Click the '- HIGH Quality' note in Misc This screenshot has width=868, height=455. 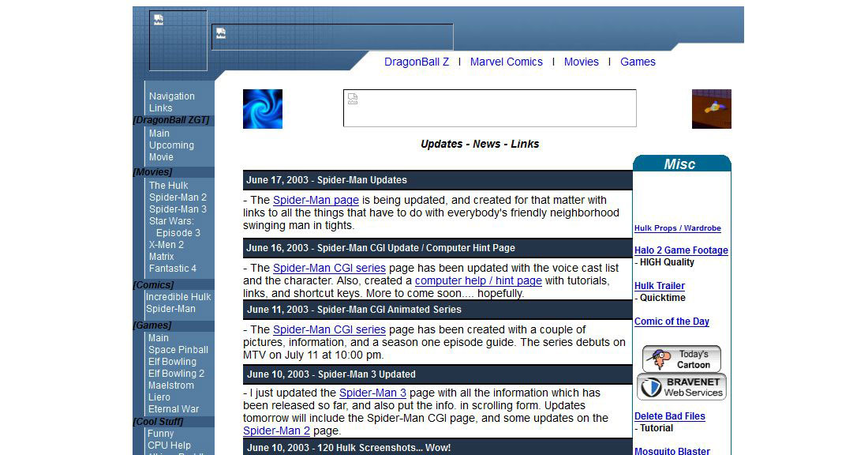click(664, 262)
